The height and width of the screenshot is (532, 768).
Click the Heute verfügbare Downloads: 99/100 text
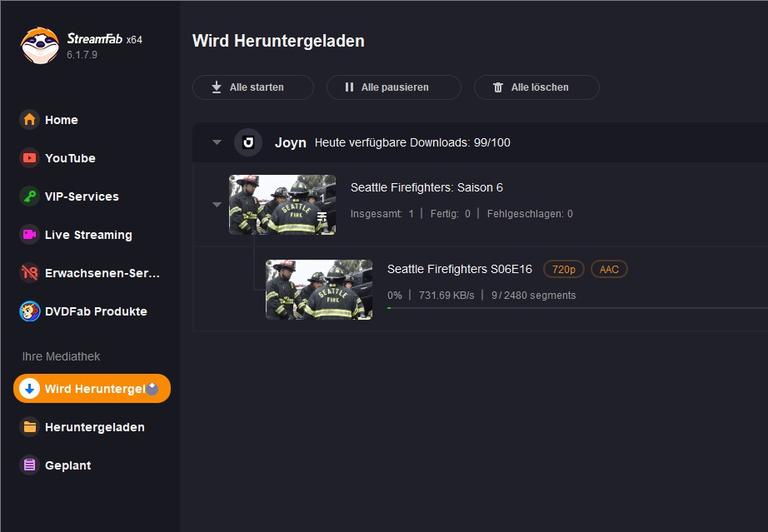click(x=412, y=142)
